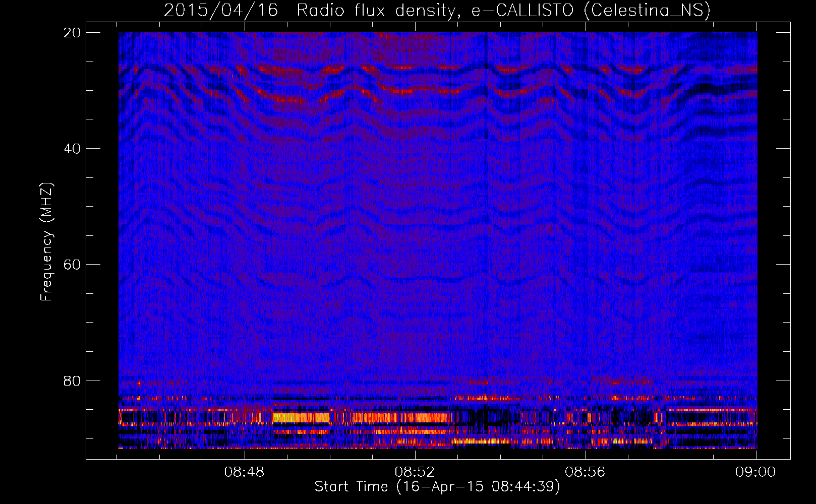
Task: Click the '60' frequency tick label
Action: coord(72,265)
